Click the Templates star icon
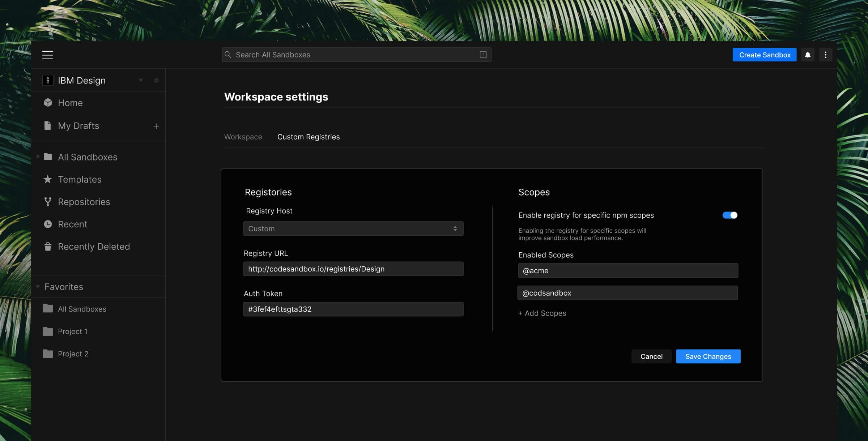This screenshot has height=441, width=868. (47, 179)
